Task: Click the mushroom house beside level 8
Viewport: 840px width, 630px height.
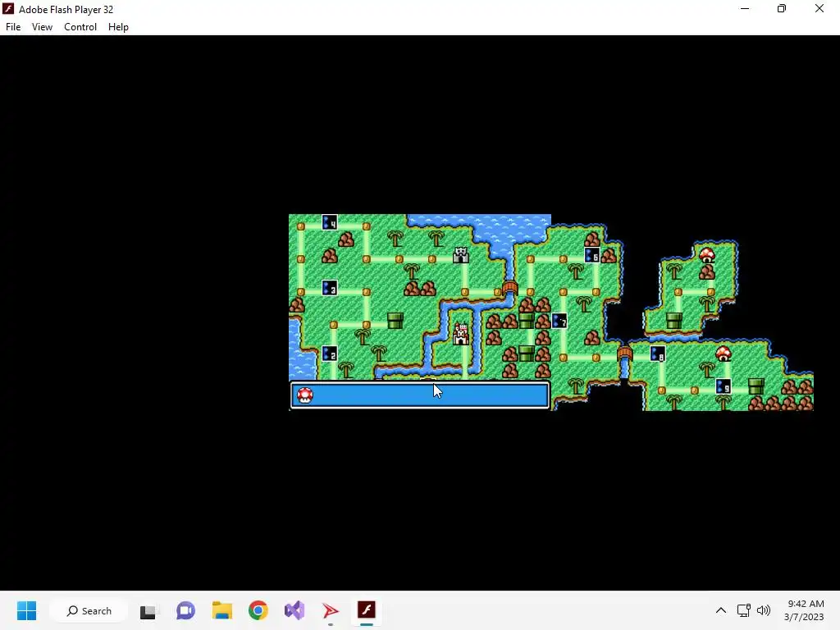Action: pyautogui.click(x=724, y=354)
